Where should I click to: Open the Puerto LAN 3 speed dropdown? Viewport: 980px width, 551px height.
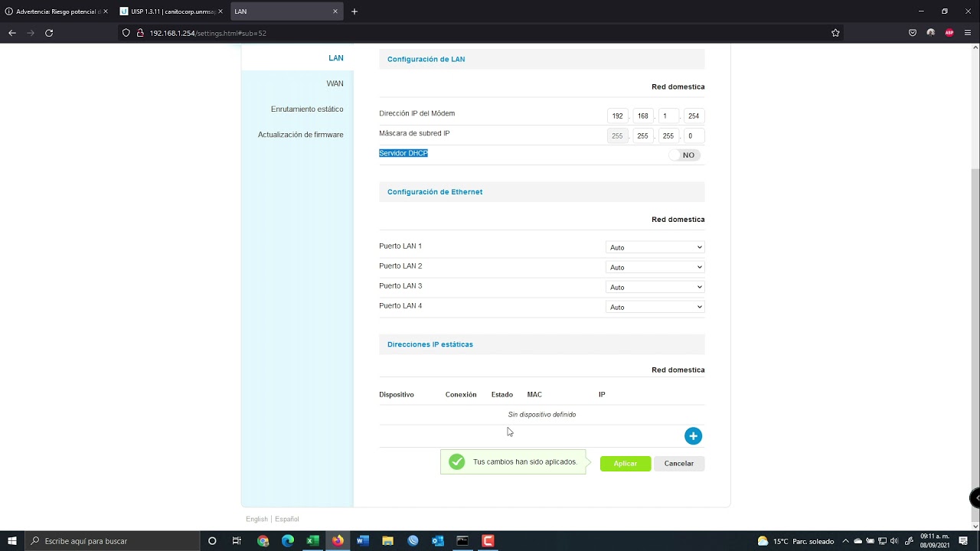point(655,287)
